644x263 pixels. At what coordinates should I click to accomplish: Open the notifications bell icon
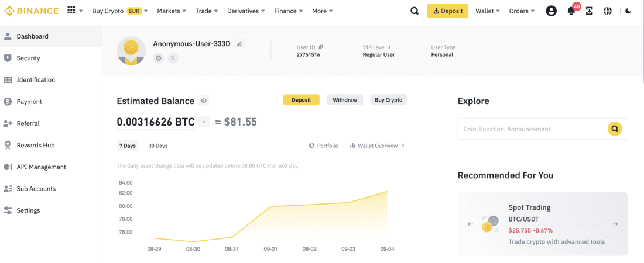(571, 12)
